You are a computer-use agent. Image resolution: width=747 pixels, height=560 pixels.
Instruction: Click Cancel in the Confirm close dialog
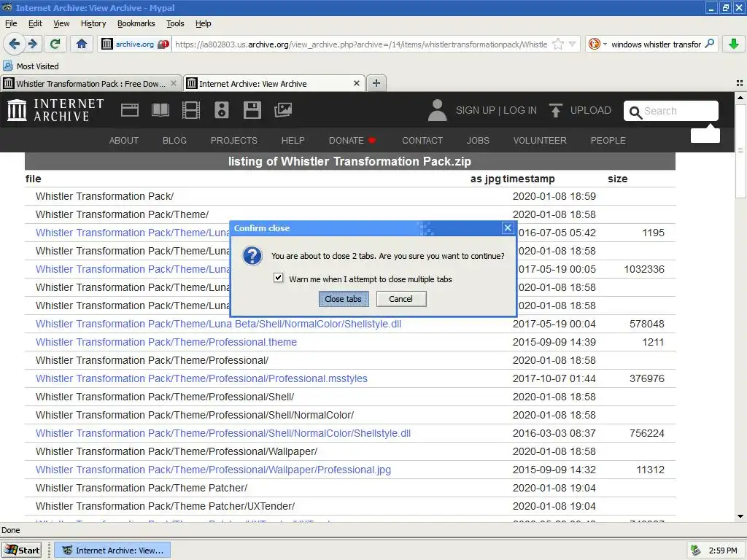[400, 299]
